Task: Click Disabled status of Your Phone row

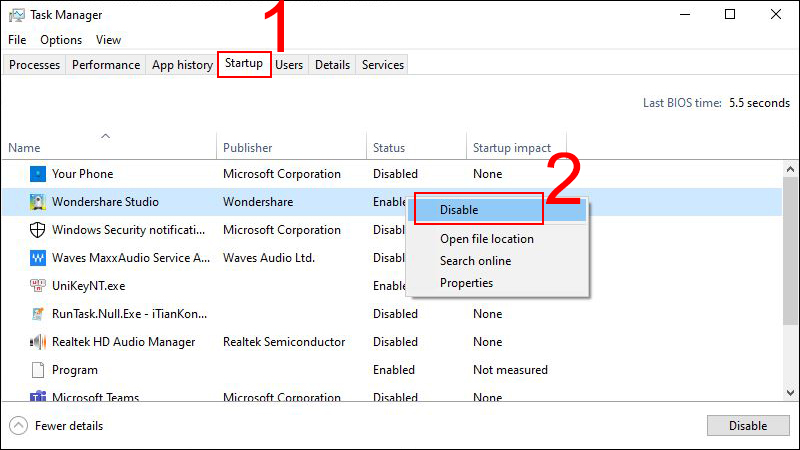Action: pyautogui.click(x=395, y=174)
